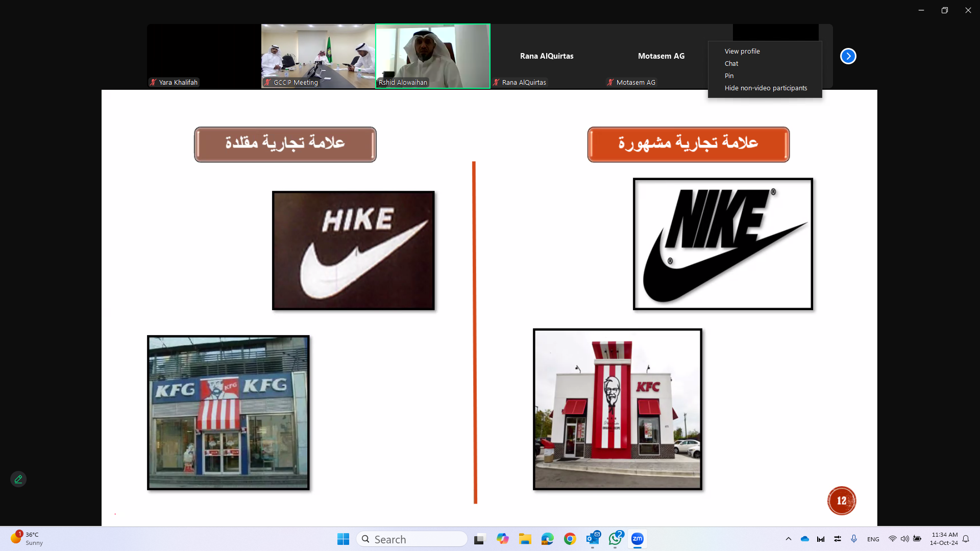Open volume speaker control in tray
The image size is (980, 551).
tap(904, 539)
